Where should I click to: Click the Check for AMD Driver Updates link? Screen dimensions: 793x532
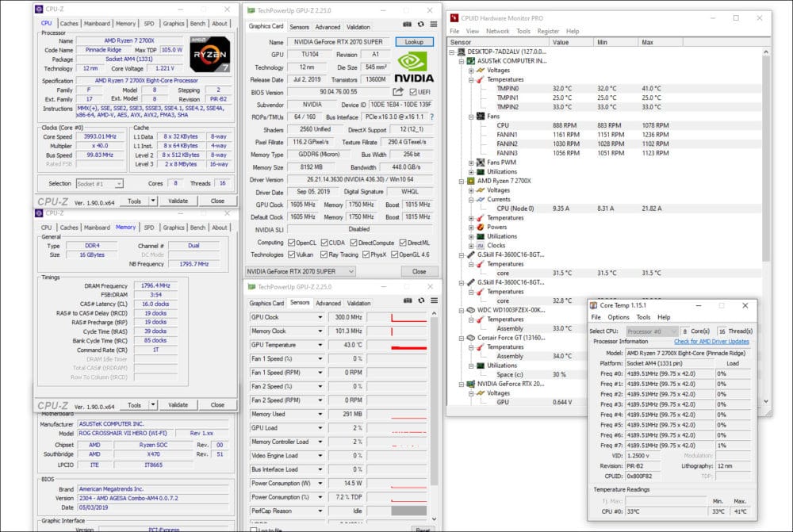click(x=711, y=341)
